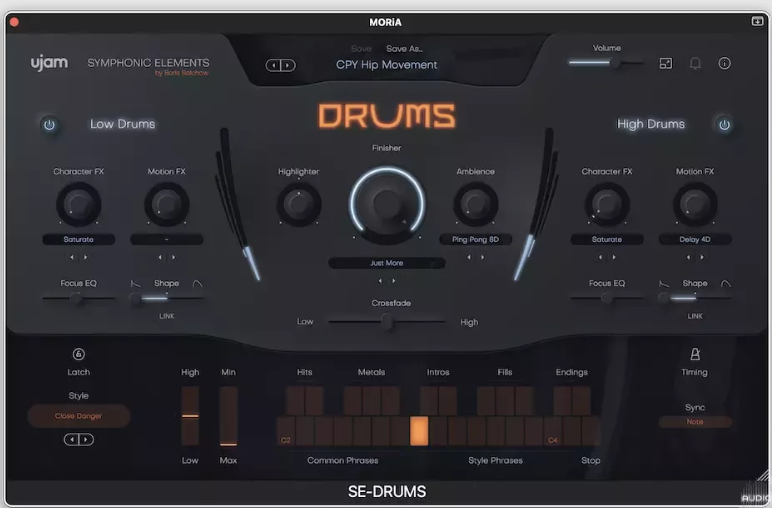Click the Highlighter knob
This screenshot has height=508, width=772.
tap(299, 204)
